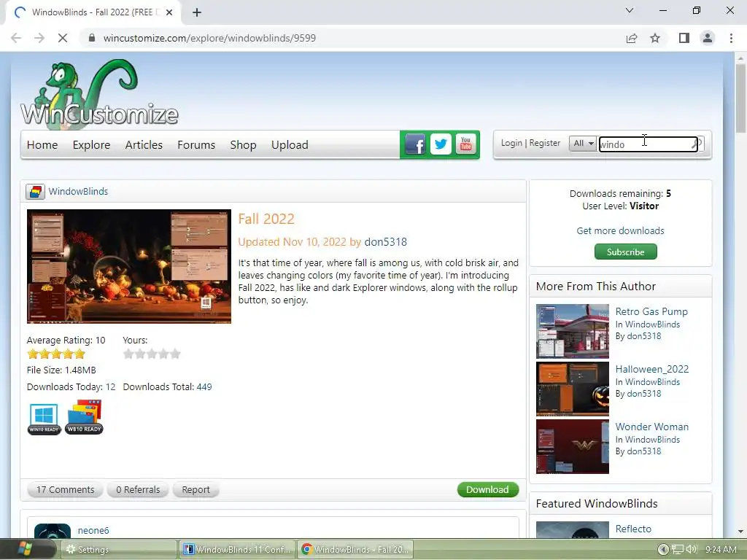Viewport: 747px width, 560px height.
Task: Click the WindowBlinds breadcrumb link
Action: tap(78, 192)
